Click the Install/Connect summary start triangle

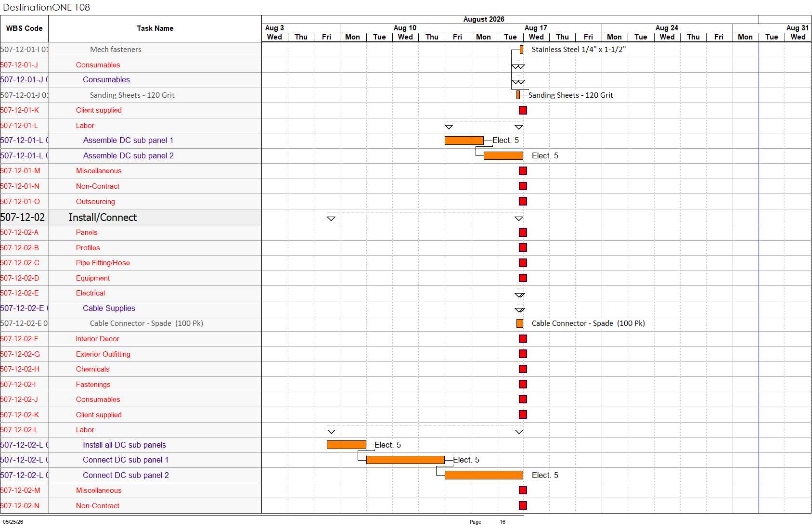click(331, 219)
